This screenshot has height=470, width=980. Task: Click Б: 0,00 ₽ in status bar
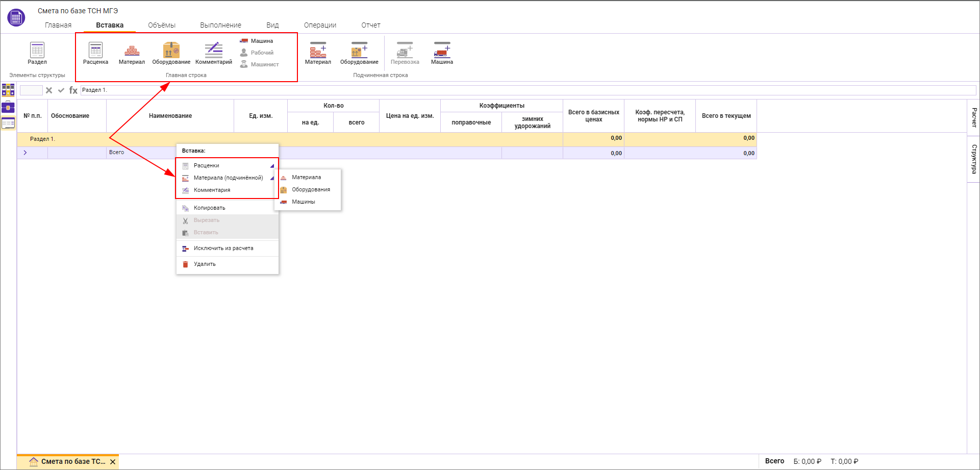(x=807, y=461)
